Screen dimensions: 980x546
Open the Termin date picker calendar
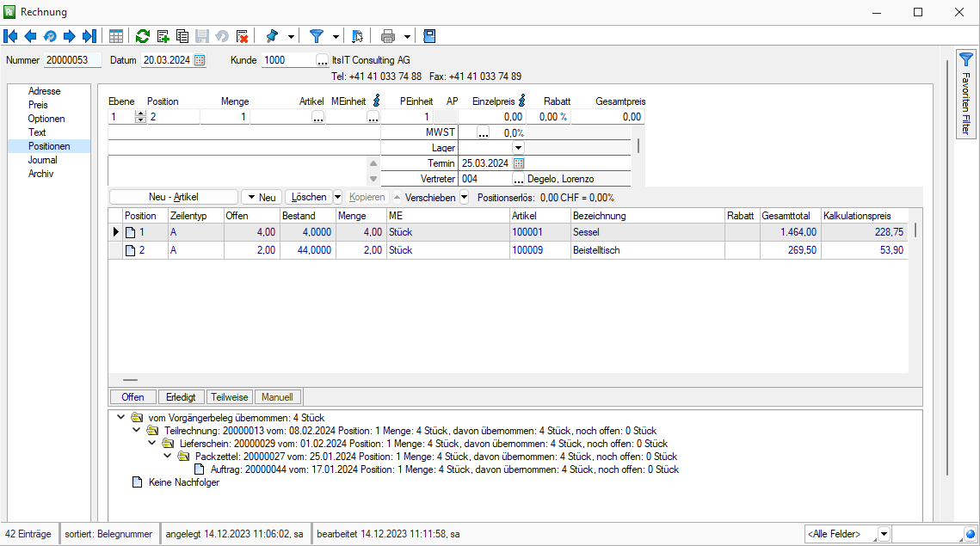coord(518,163)
